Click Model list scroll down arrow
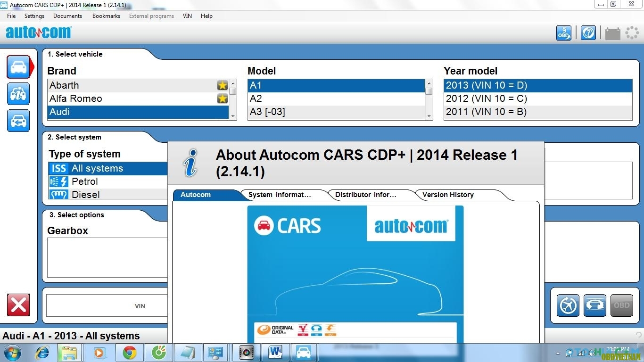The width and height of the screenshot is (644, 362). (429, 116)
